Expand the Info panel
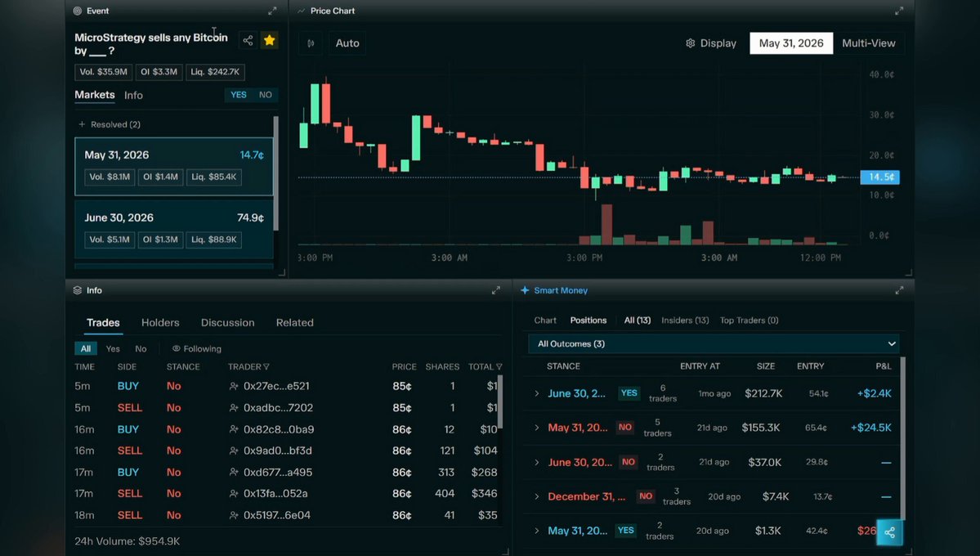This screenshot has height=556, width=980. (x=495, y=290)
